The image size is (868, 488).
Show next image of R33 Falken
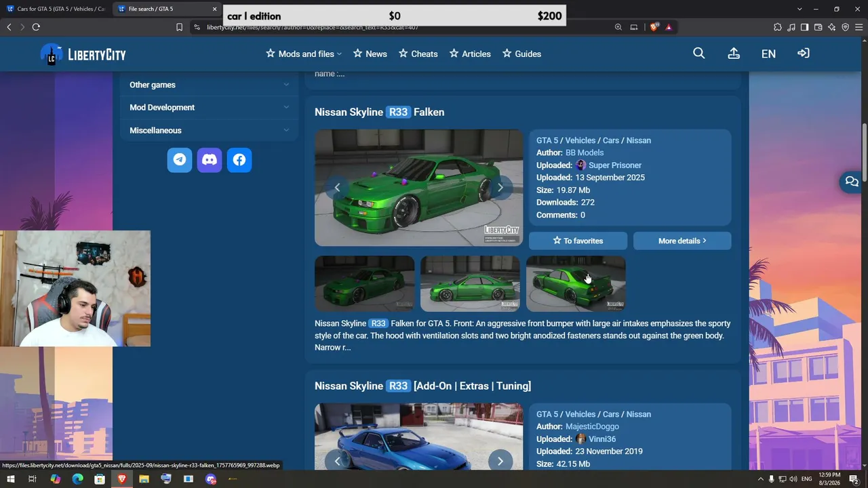[x=500, y=188]
